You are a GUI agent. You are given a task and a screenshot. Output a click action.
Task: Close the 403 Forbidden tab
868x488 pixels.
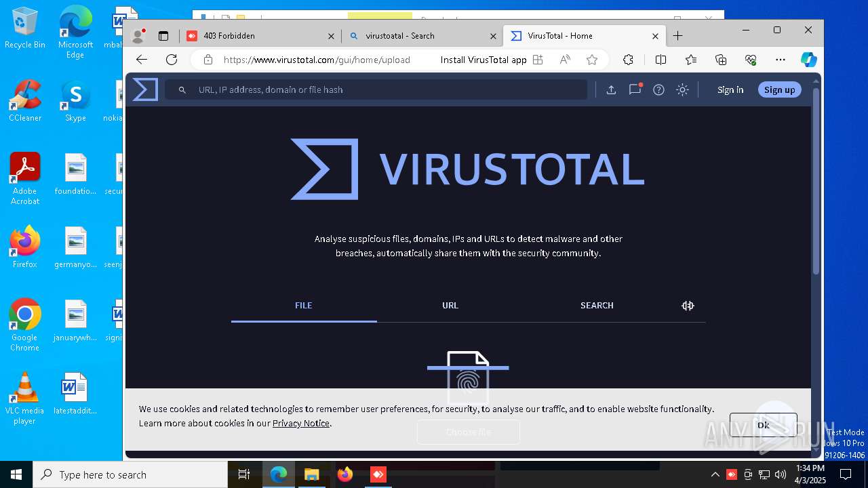point(331,36)
